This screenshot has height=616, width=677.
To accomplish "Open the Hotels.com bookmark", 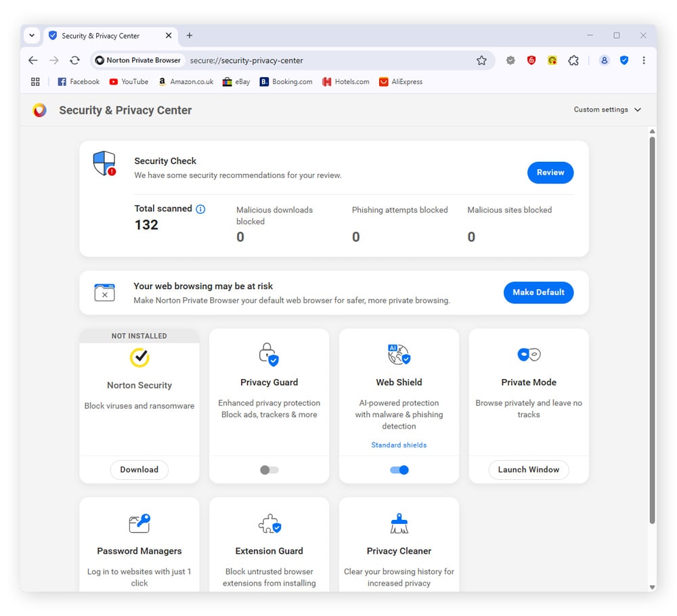I will coord(346,82).
